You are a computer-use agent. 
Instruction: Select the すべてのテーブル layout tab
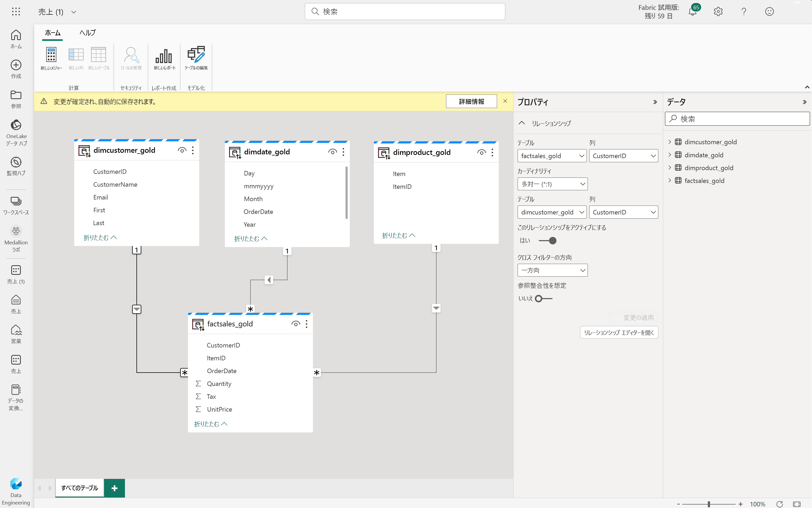(x=80, y=488)
